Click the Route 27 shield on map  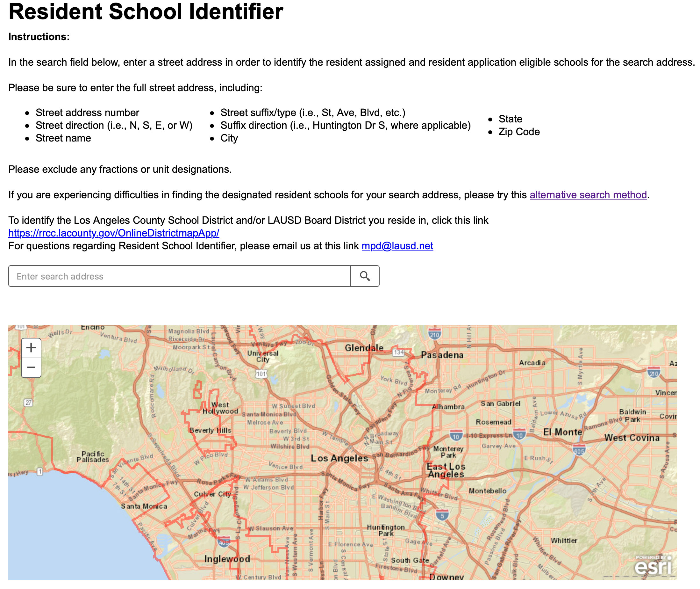[x=29, y=403]
